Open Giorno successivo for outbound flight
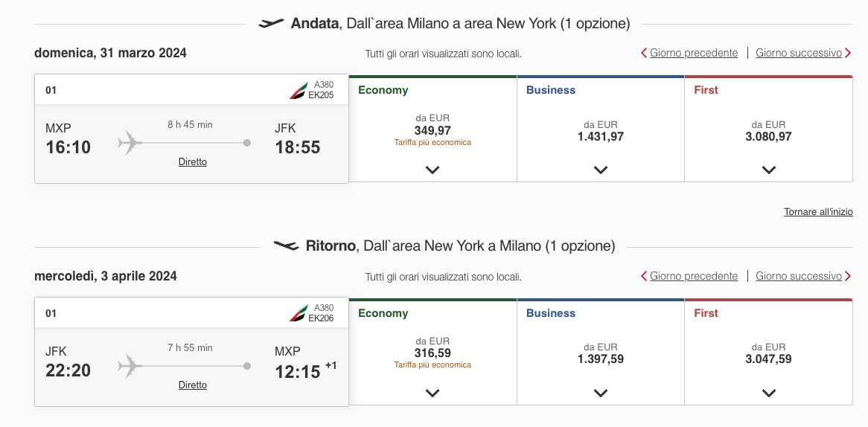The width and height of the screenshot is (868, 427). click(x=798, y=53)
